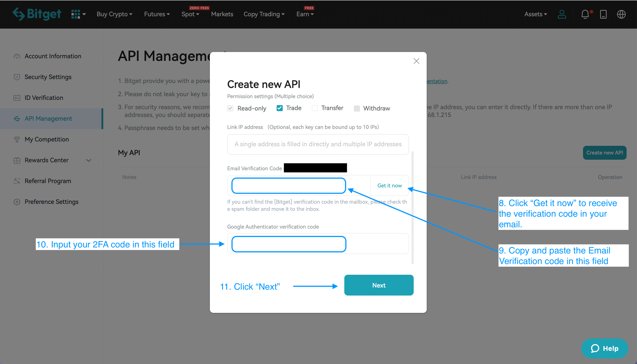Click the Account Information gauge icon
637x364 pixels.
tap(17, 56)
